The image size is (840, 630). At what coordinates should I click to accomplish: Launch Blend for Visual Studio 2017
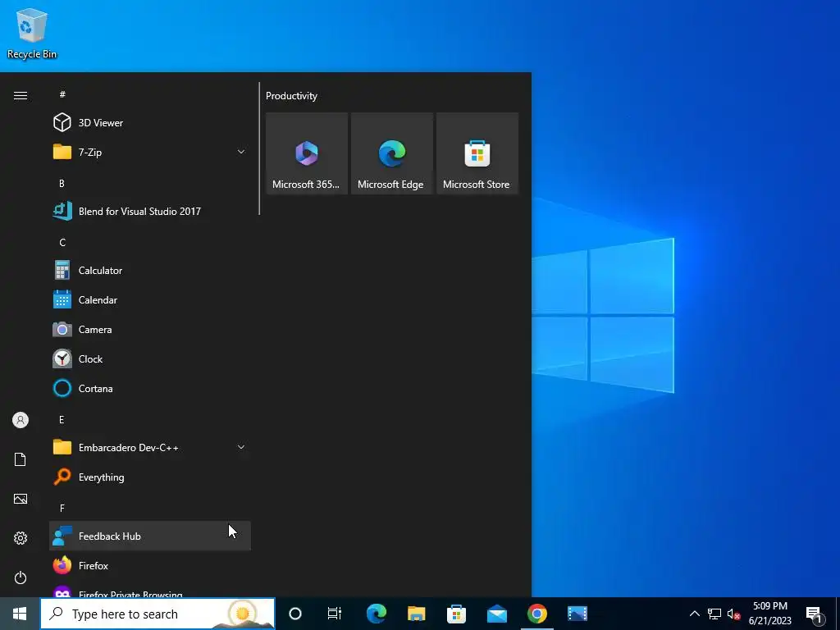(x=150, y=211)
